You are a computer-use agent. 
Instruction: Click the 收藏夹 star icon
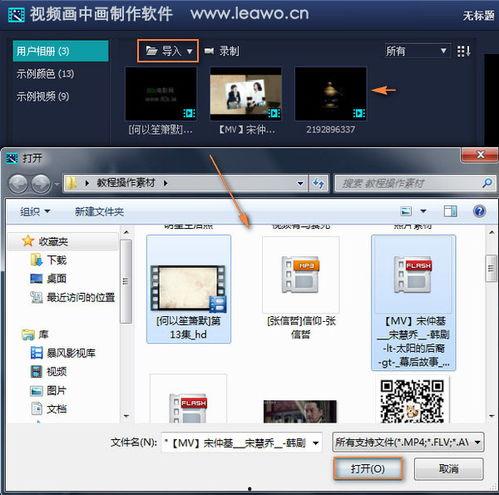coord(28,241)
